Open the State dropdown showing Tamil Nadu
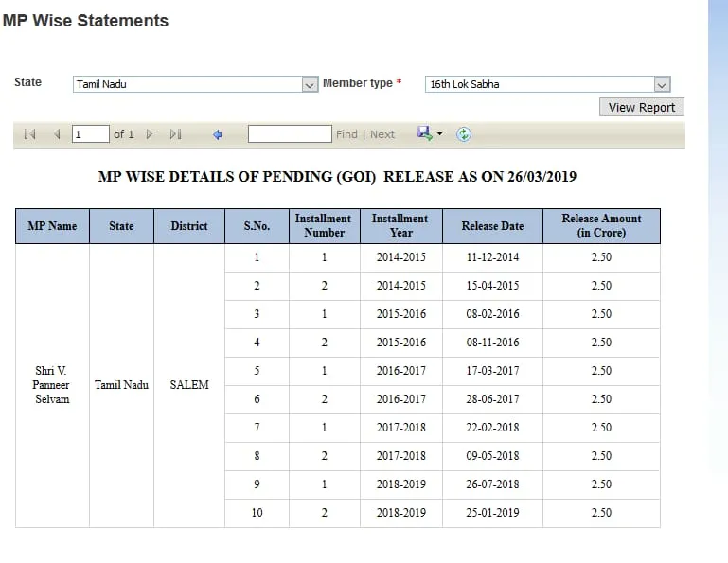 point(195,84)
